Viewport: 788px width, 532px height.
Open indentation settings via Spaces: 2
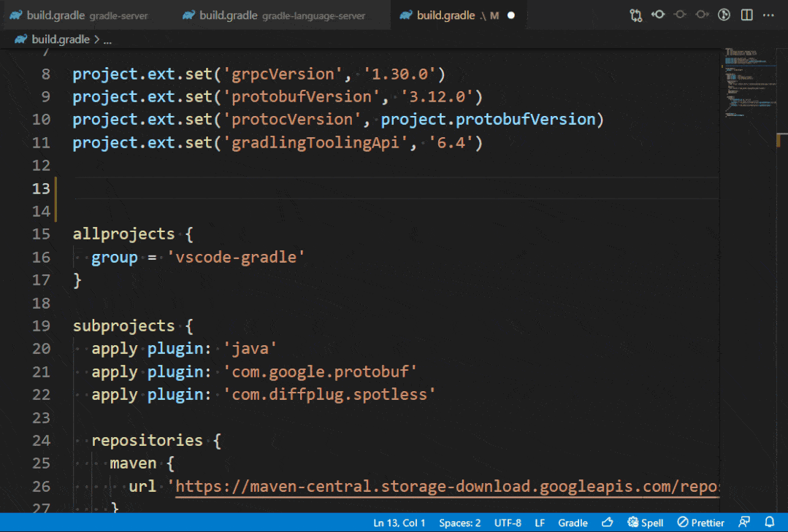(x=459, y=522)
